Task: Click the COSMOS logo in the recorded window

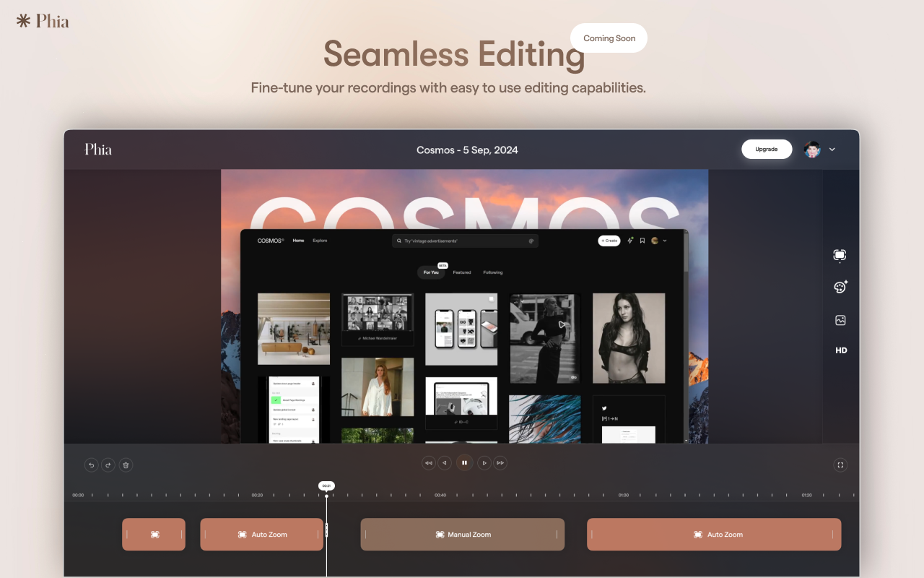Action: click(271, 241)
